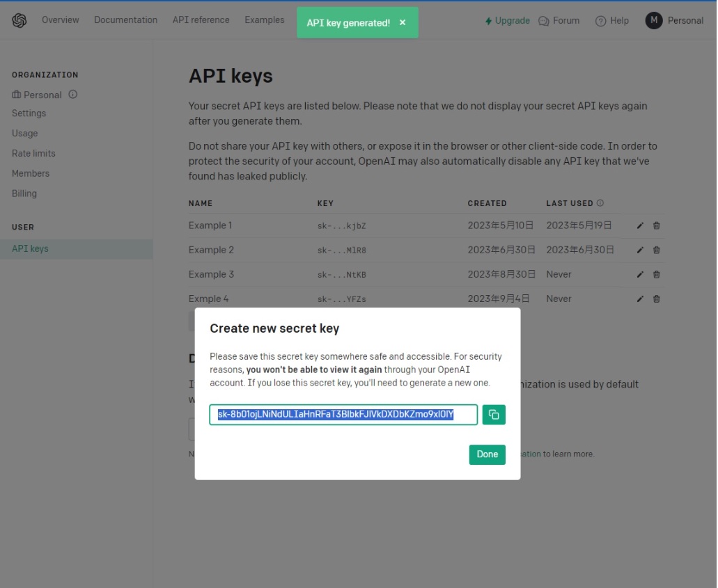This screenshot has width=718, height=588.
Task: Edit the Example 1 key name
Action: pyautogui.click(x=640, y=225)
